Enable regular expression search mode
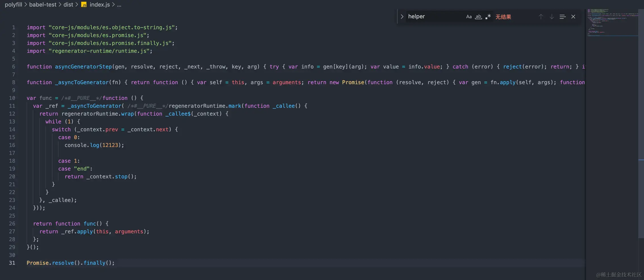This screenshot has width=644, height=280. 488,17
